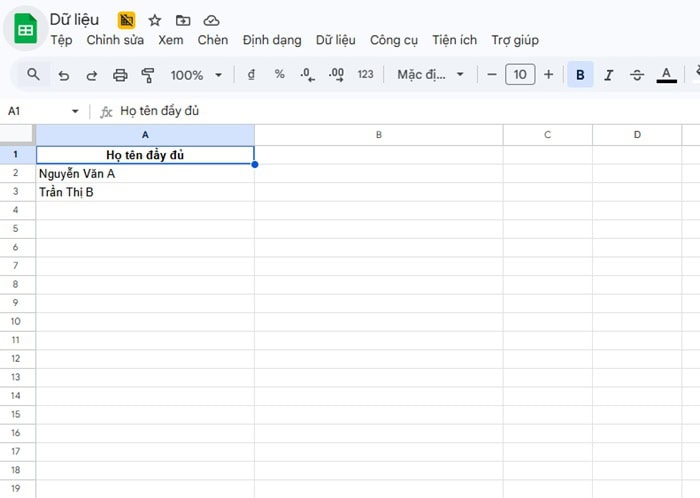Viewport: 700px width, 498px height.
Task: Open the text color picker
Action: click(x=667, y=75)
